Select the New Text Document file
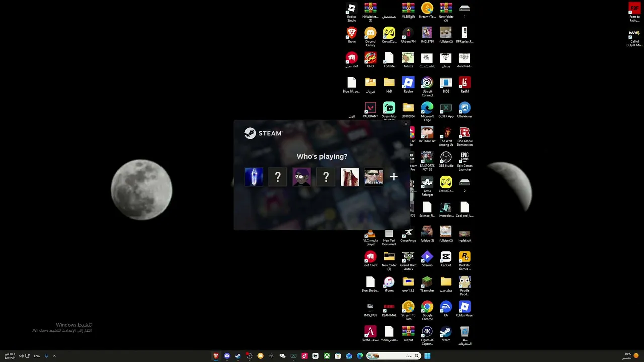 (x=389, y=238)
